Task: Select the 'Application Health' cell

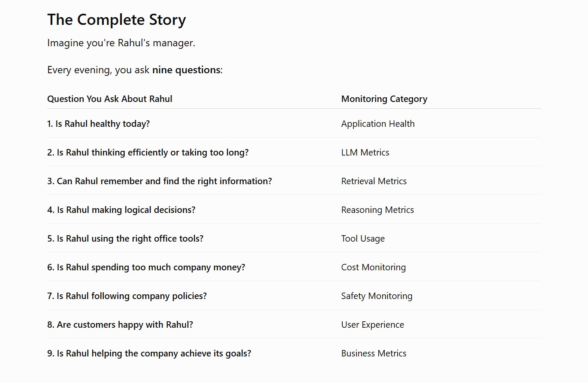Action: click(x=378, y=124)
